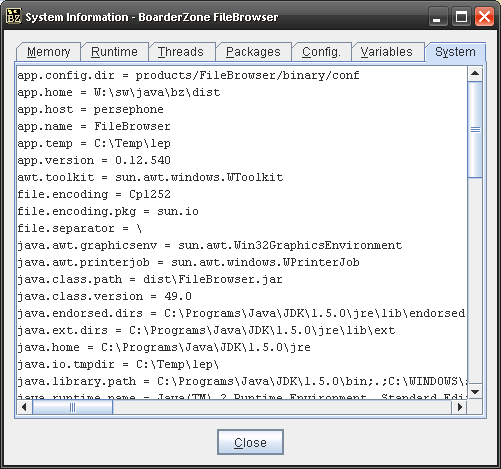The height and width of the screenshot is (469, 501).
Task: Select the Threads tab
Action: pyautogui.click(x=181, y=52)
